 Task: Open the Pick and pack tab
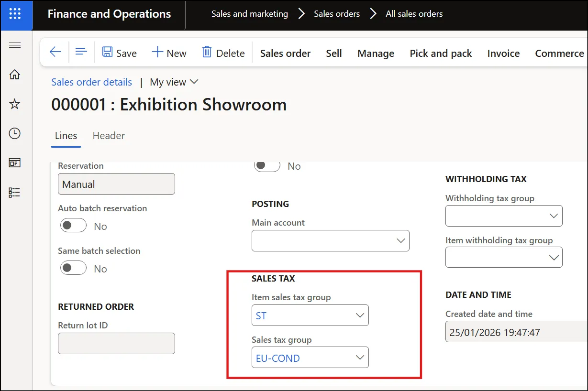441,54
